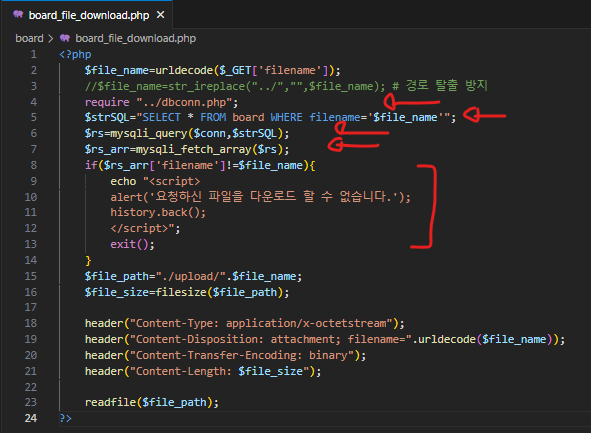Screen dimensions: 591x433
Task: Click 'history.back();' on line 11
Action: click(158, 213)
